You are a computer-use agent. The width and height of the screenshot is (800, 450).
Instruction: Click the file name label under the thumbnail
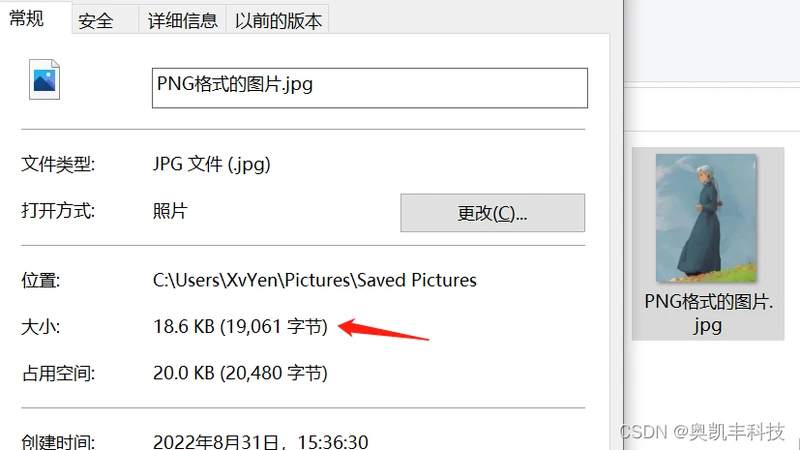click(x=708, y=313)
